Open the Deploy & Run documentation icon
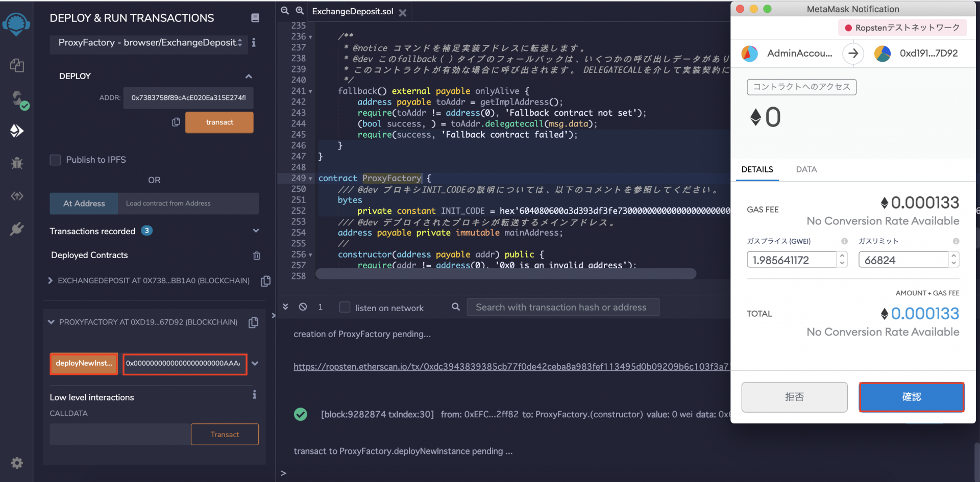 tap(255, 18)
